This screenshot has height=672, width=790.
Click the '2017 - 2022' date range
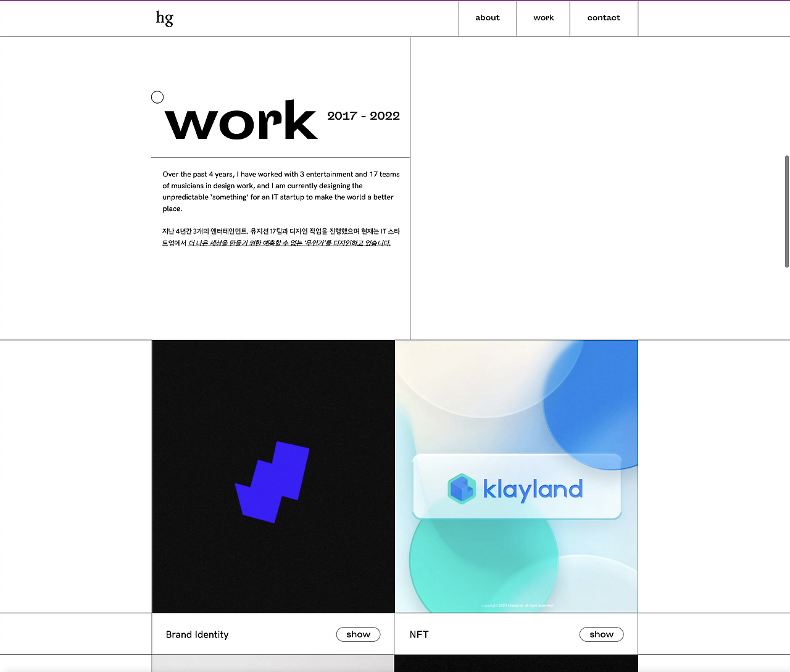click(x=364, y=116)
